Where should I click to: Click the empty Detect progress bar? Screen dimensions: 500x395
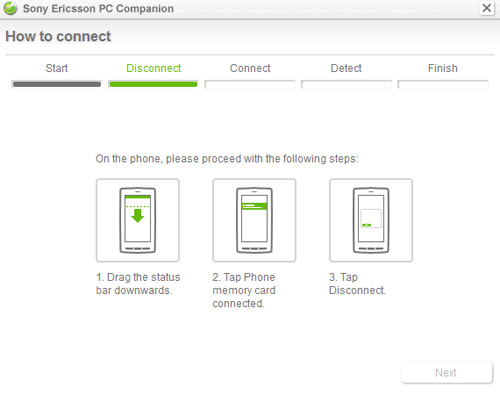point(346,84)
